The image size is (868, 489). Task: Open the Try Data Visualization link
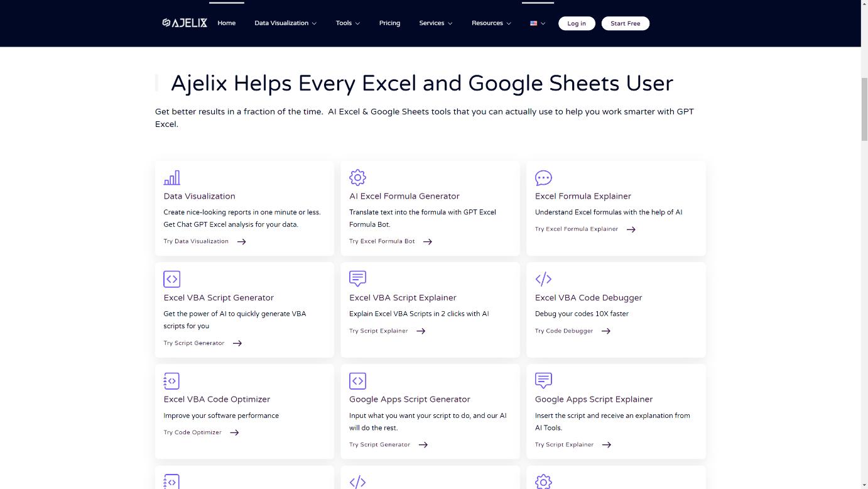point(196,241)
